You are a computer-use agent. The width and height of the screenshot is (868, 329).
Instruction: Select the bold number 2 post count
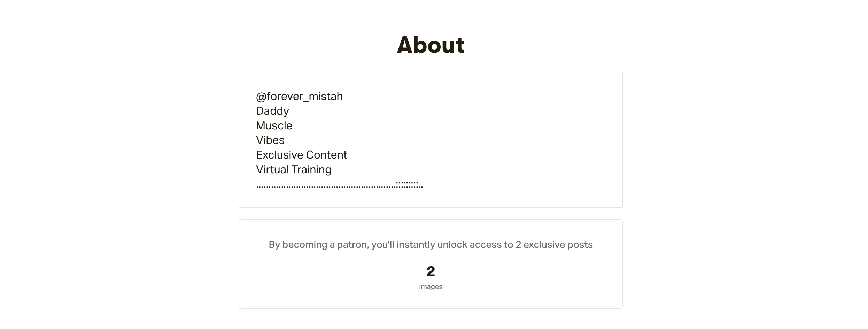(431, 271)
